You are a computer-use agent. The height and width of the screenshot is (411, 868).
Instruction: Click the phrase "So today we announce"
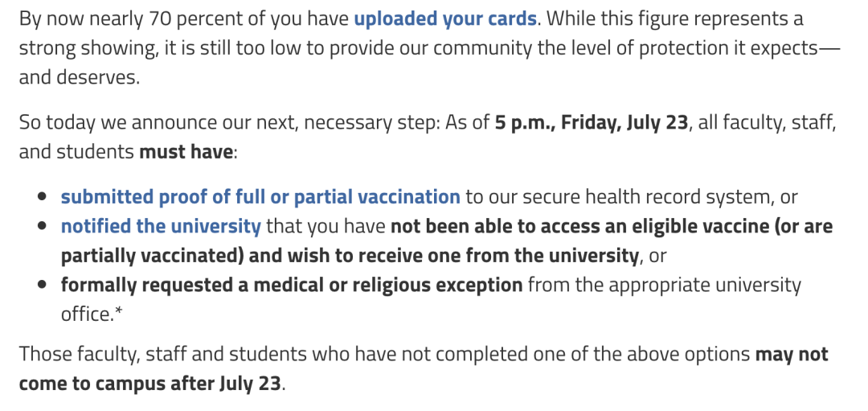tap(102, 123)
